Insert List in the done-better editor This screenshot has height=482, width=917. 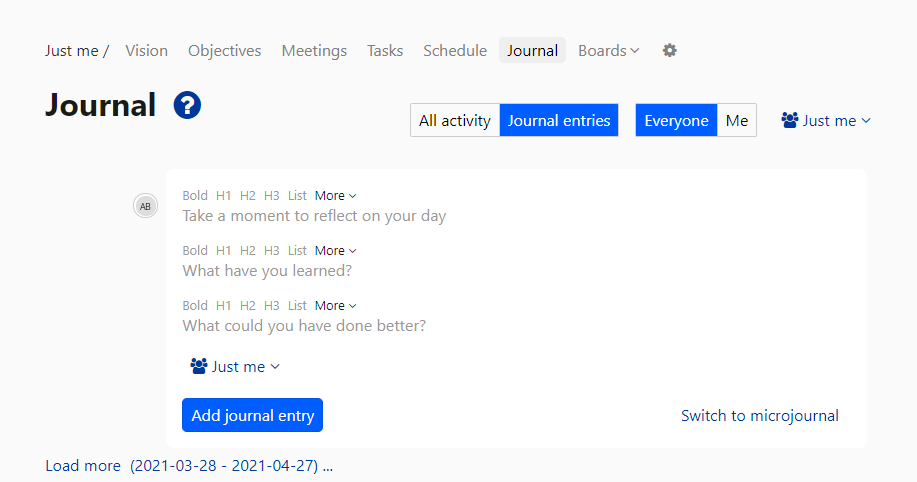(297, 306)
